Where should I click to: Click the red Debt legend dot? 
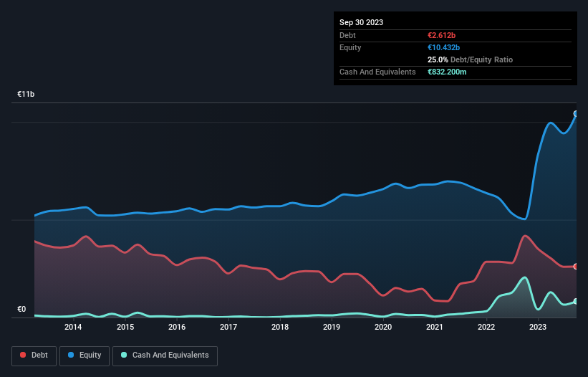coord(23,355)
